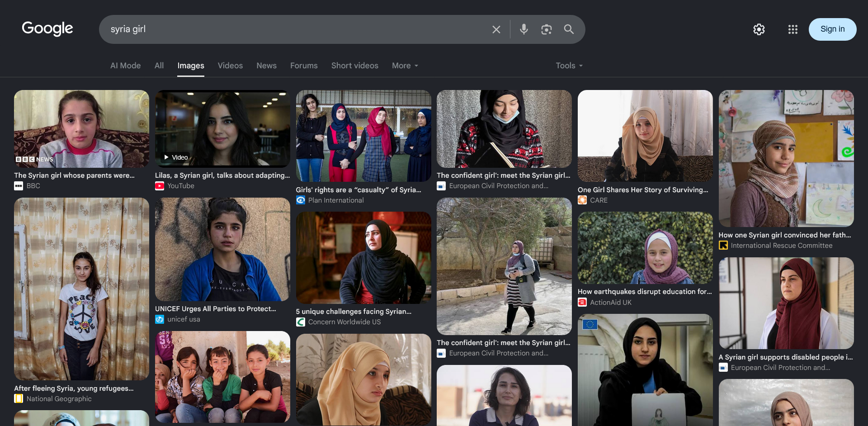
Task: Clear the search box text
Action: (496, 29)
